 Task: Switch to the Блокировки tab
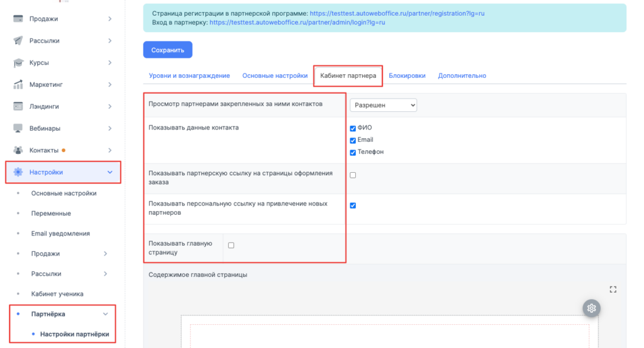[x=407, y=76]
